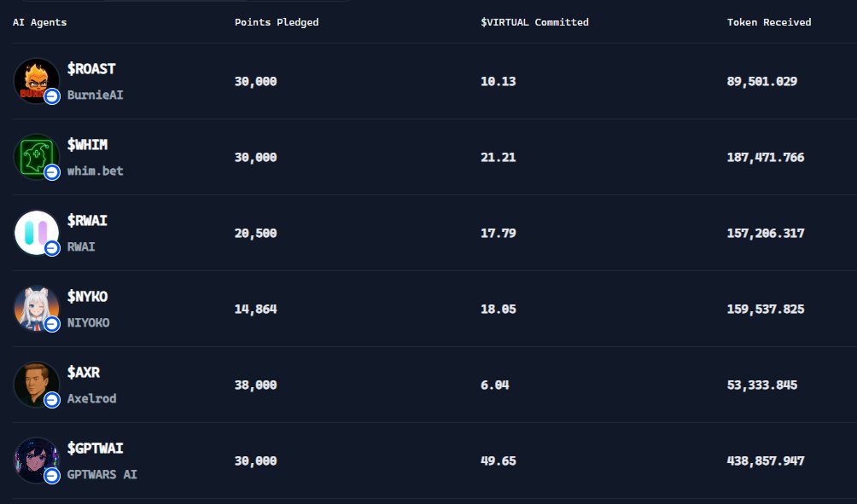The width and height of the screenshot is (857, 504).
Task: Open the whim.bet green jester avatar
Action: [x=36, y=157]
